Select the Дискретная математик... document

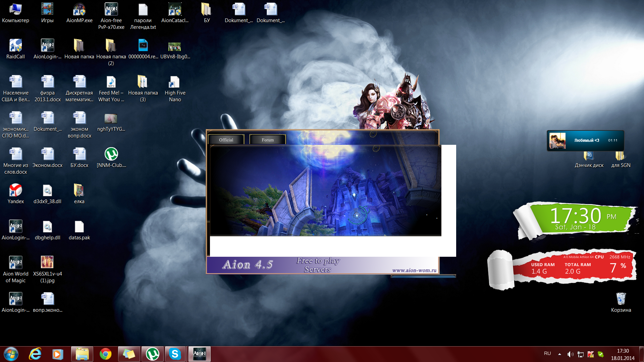click(79, 89)
